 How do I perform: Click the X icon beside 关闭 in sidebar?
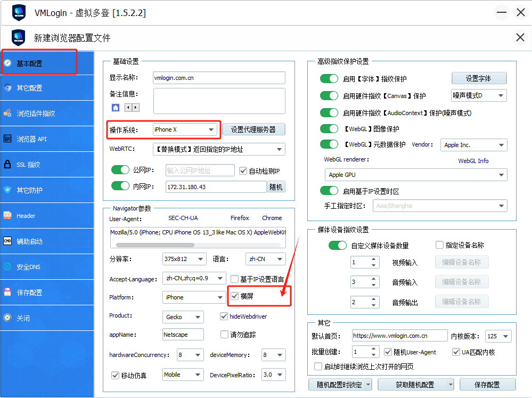[7, 318]
